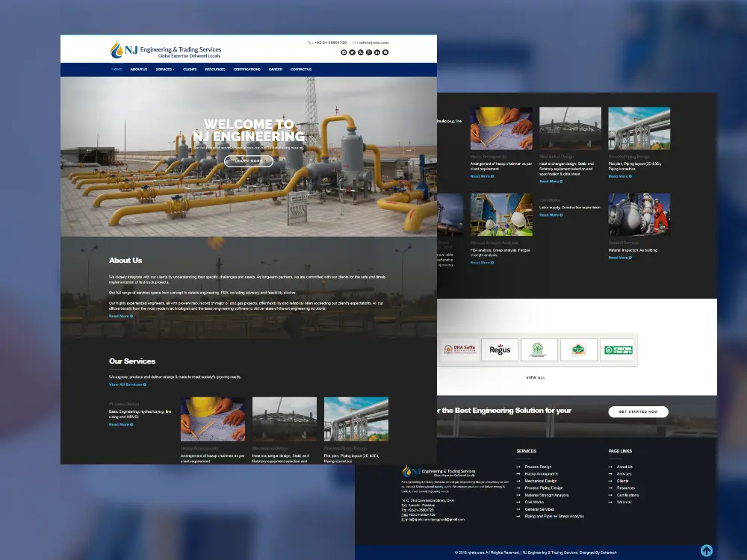Click the scroll-to-top arrow icon
This screenshot has width=747, height=560.
click(x=706, y=550)
